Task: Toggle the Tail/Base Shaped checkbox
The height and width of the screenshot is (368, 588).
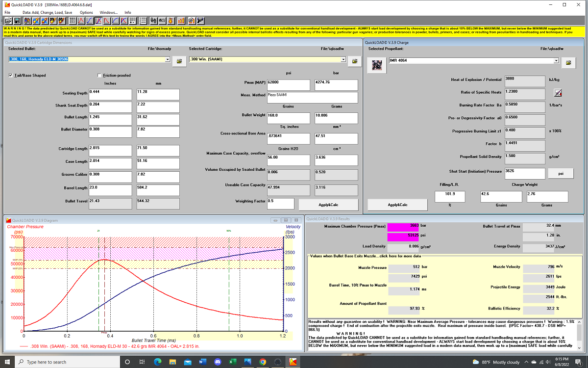Action: (11, 76)
